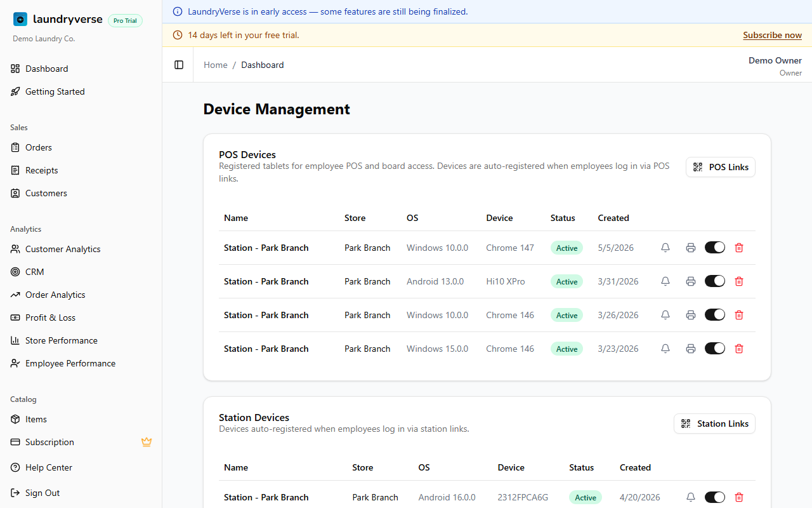812x508 pixels.
Task: Disable the Hi10 XPro device toggle
Action: [x=715, y=281]
